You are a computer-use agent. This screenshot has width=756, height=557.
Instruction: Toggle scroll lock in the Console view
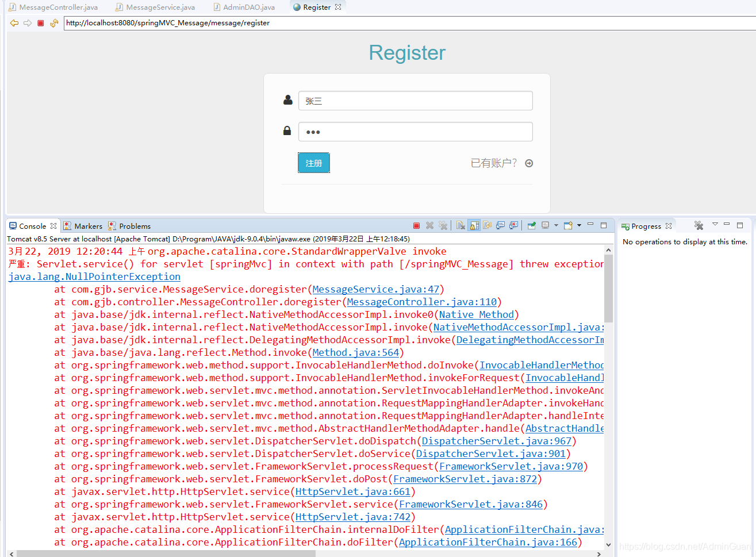tap(474, 225)
